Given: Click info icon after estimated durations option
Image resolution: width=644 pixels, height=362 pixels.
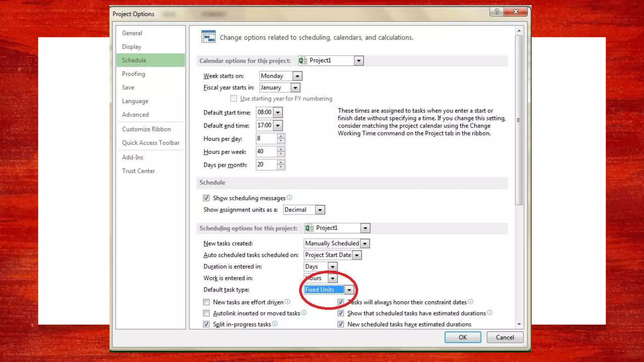Looking at the screenshot, I should [490, 313].
